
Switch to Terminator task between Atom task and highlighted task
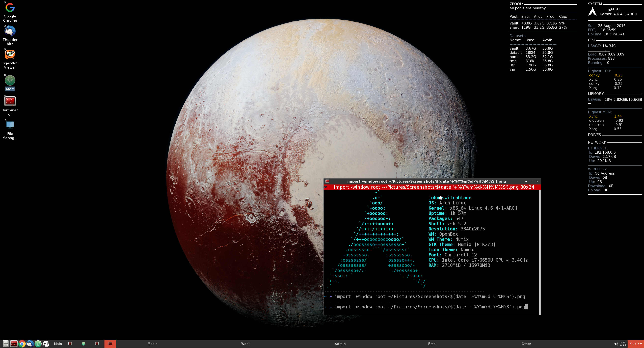(97, 344)
